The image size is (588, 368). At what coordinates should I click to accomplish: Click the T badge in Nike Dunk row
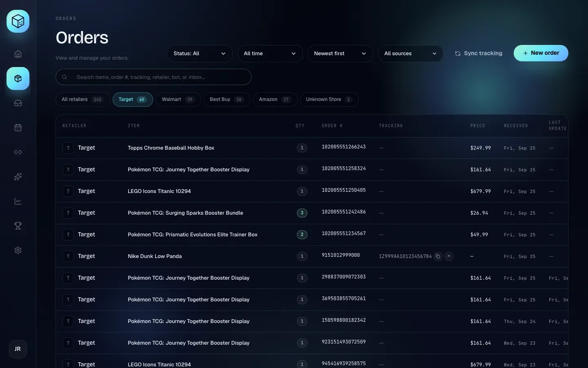[68, 256]
